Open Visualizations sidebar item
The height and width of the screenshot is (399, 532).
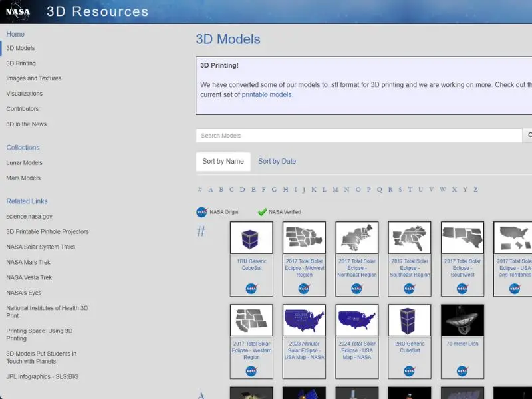tap(24, 94)
